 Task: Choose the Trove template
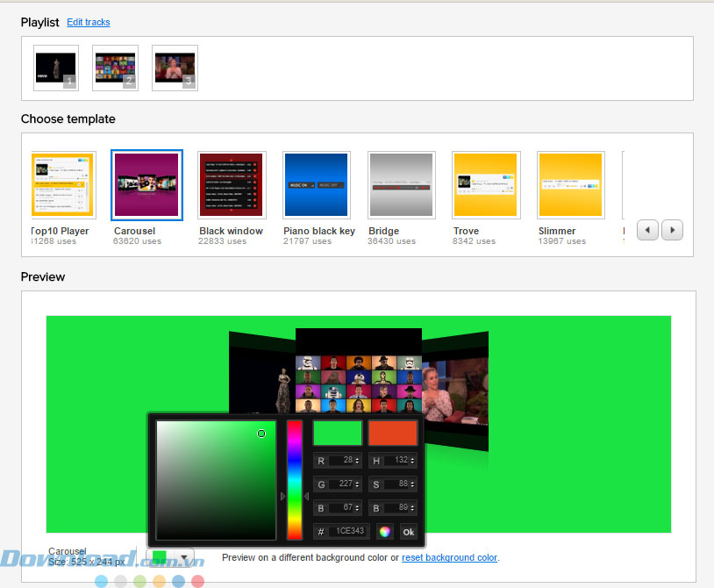(486, 185)
